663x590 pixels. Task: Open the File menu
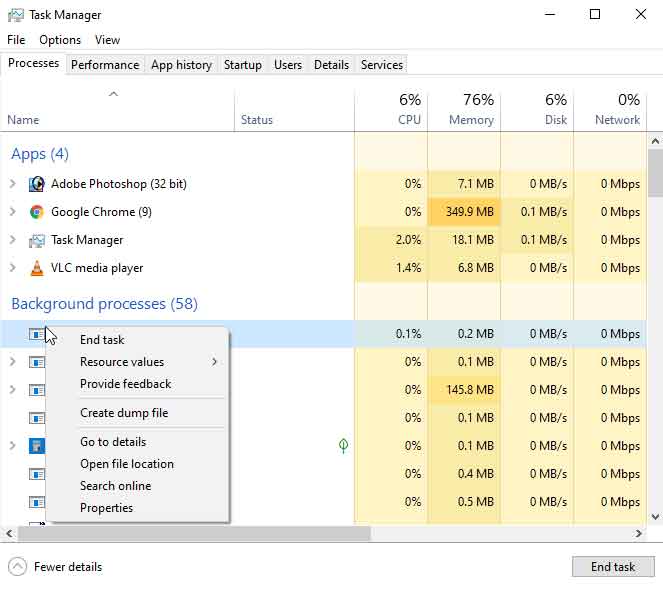[16, 40]
